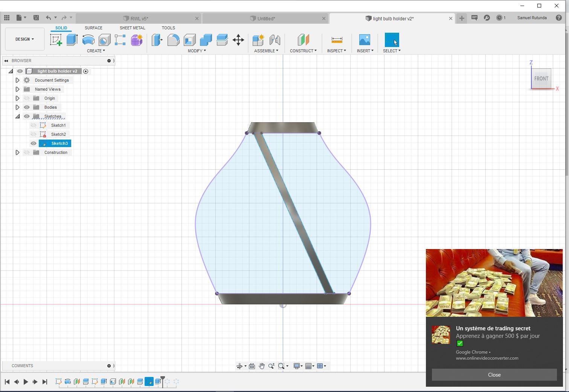569x392 pixels.
Task: Expand the Document Settings node
Action: pos(17,80)
